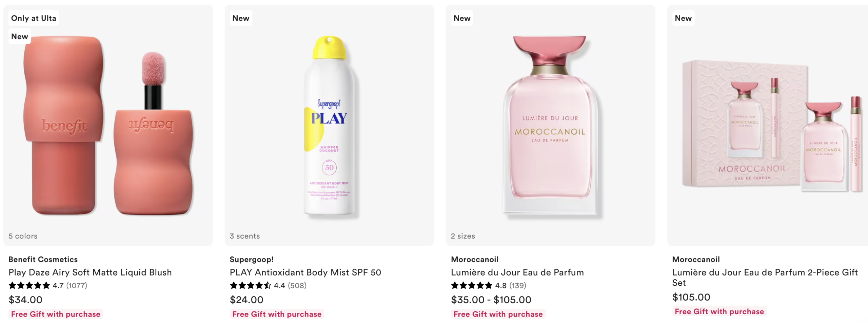Click the Lumière du Jour Eau de Parfum title
868x322 pixels.
click(x=517, y=272)
